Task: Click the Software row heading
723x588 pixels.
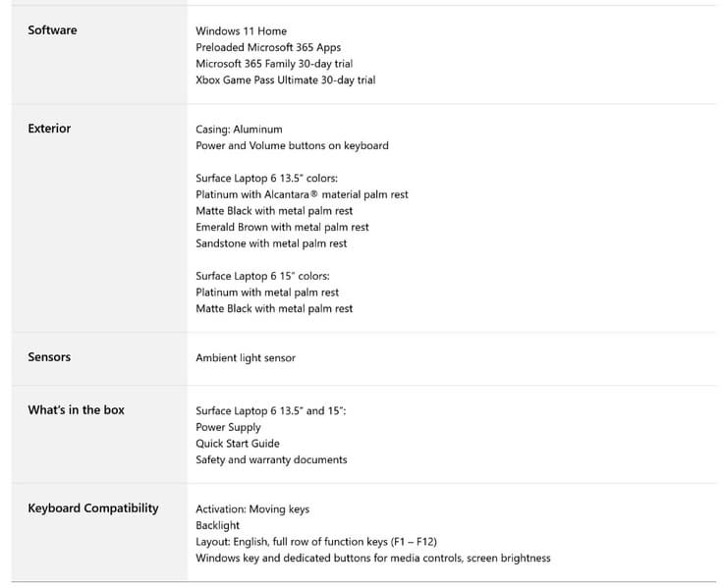Action: 52,30
